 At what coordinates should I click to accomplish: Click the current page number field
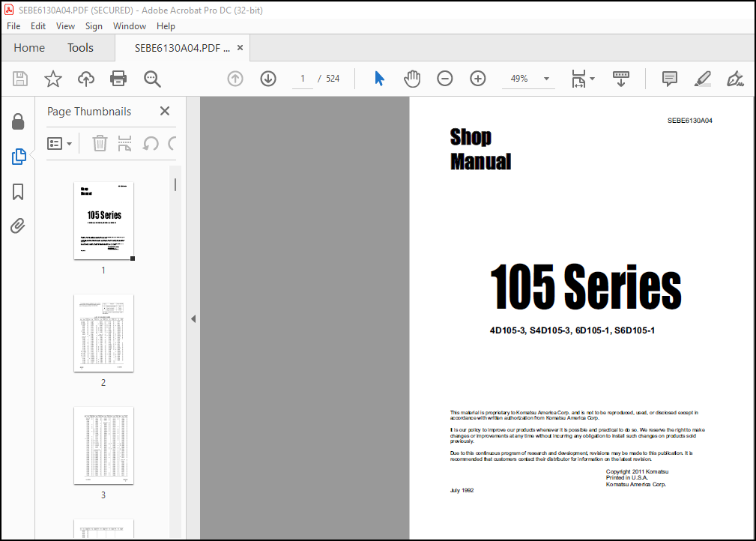tap(302, 79)
